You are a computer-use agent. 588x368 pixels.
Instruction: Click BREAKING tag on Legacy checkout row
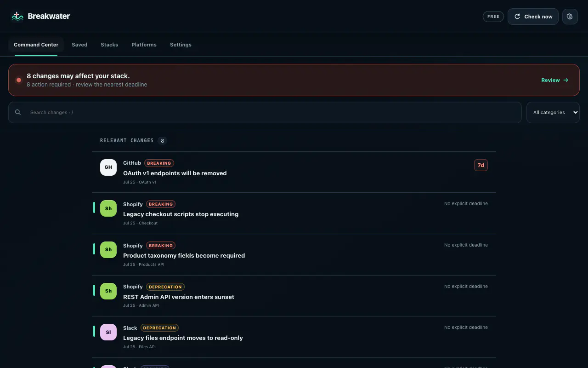pyautogui.click(x=161, y=204)
